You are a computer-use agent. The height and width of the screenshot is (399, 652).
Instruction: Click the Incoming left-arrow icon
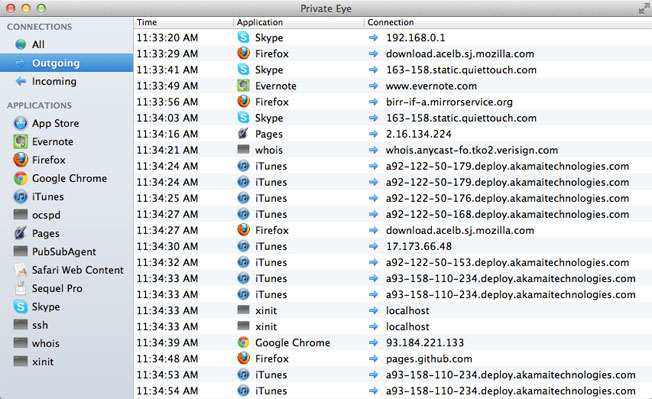point(20,81)
